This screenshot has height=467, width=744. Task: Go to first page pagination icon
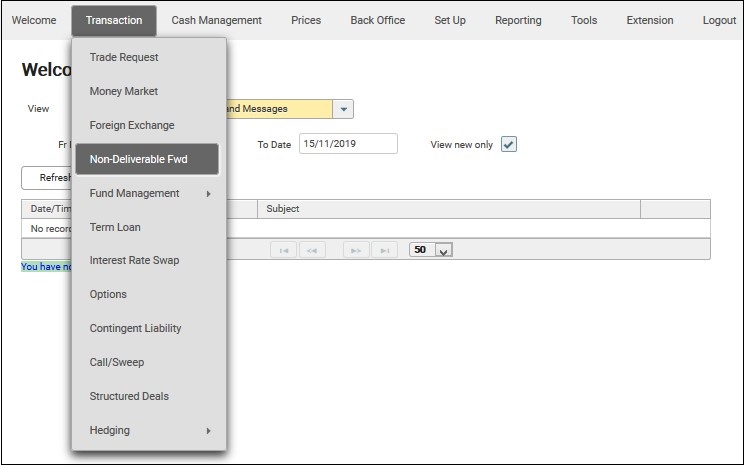click(x=284, y=250)
